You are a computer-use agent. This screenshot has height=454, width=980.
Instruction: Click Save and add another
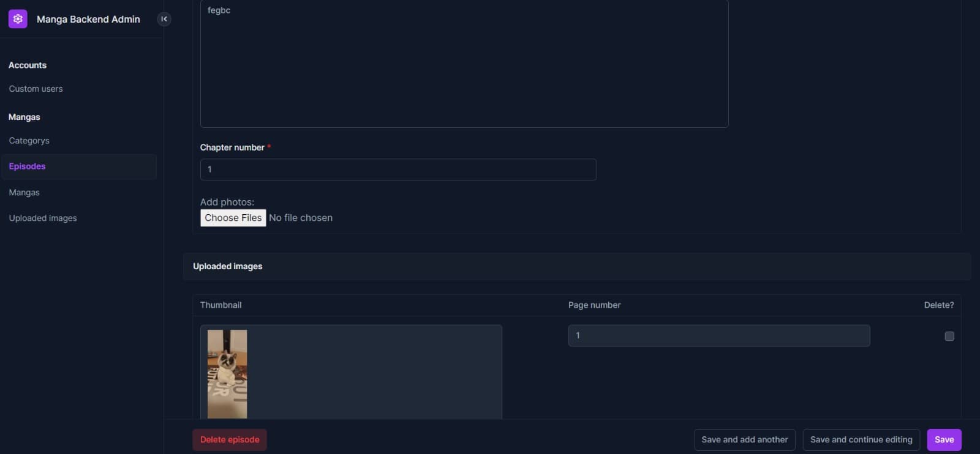(x=744, y=440)
